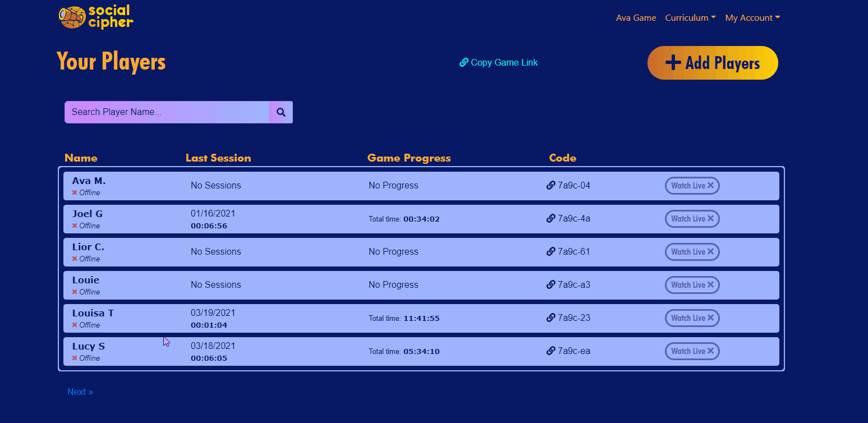Click session duration 00:06:56
The height and width of the screenshot is (423, 868).
click(209, 226)
